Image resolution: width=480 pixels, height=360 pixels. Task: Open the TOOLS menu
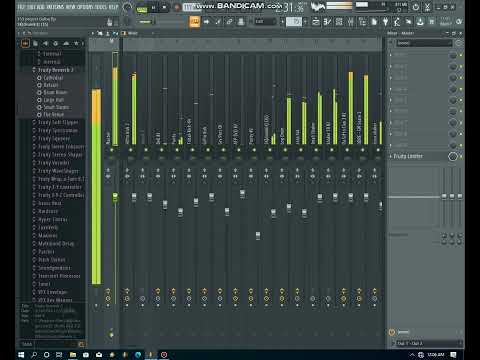tap(100, 7)
